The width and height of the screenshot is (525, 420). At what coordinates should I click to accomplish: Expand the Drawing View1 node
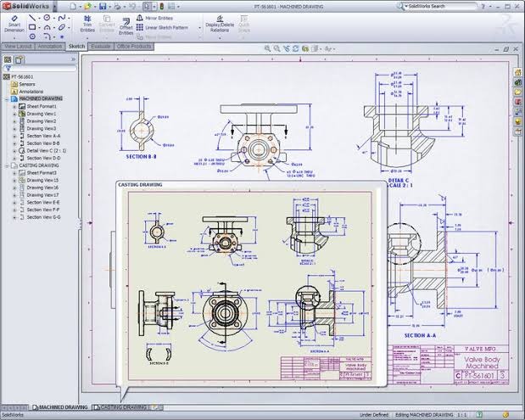point(14,114)
